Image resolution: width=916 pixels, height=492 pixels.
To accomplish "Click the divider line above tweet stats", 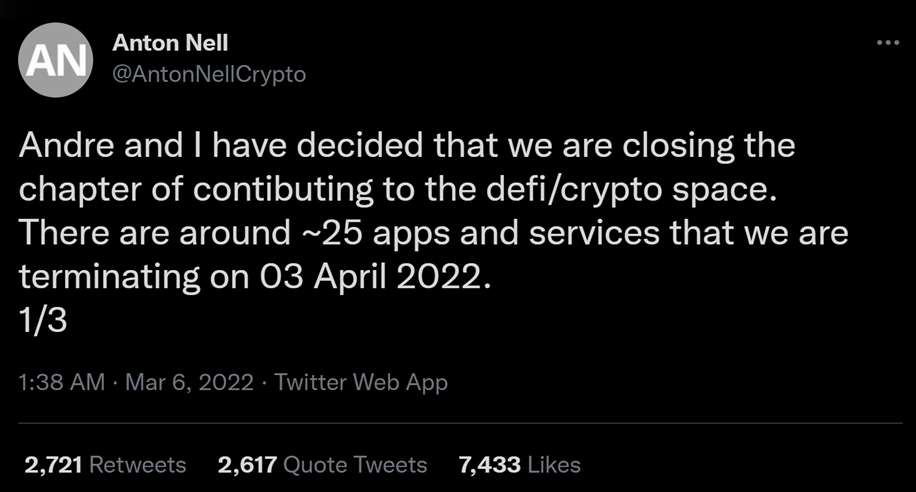I will coord(460,423).
